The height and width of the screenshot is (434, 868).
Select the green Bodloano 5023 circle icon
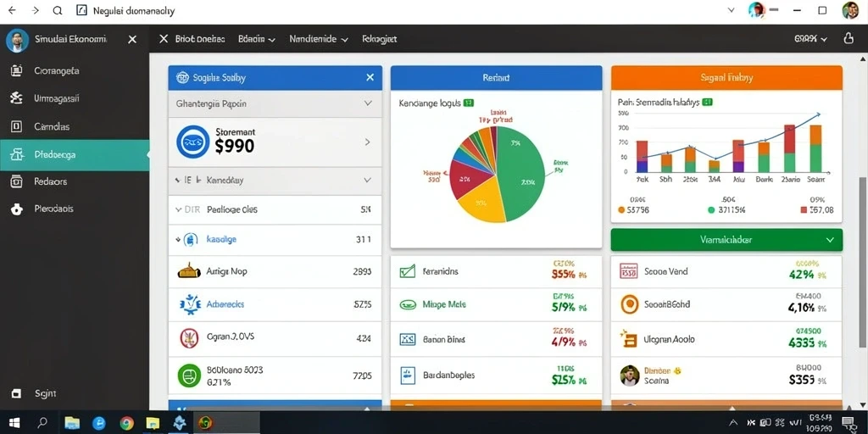[x=189, y=376]
